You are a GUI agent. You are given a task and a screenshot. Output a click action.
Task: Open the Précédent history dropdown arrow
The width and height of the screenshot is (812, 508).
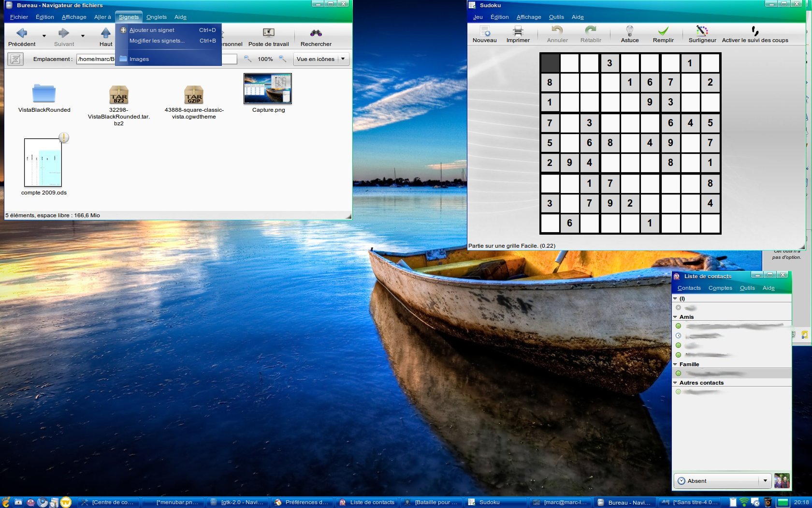click(44, 36)
